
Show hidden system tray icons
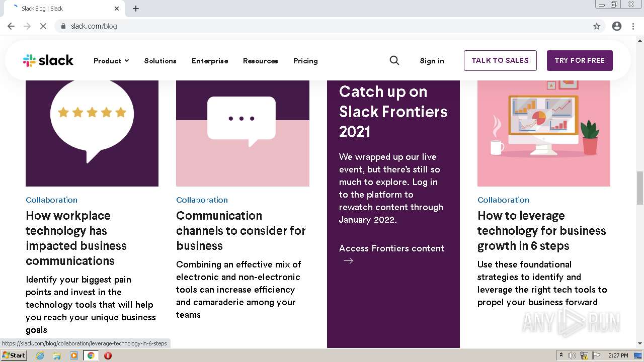click(561, 355)
